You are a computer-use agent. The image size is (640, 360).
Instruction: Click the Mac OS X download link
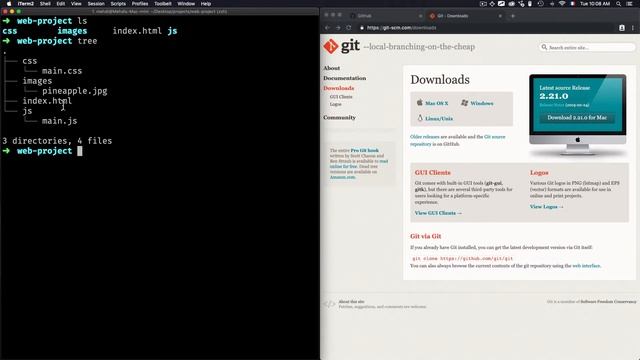click(x=436, y=103)
